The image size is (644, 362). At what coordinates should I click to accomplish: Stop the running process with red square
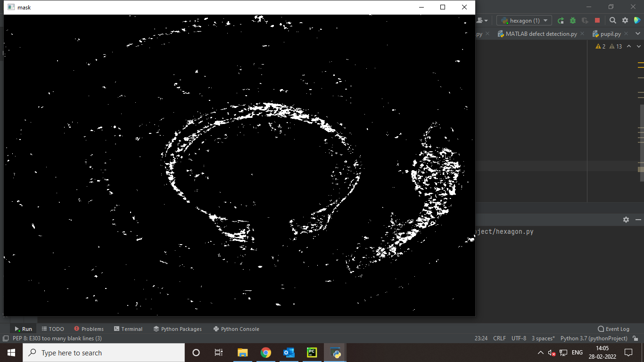(x=597, y=20)
